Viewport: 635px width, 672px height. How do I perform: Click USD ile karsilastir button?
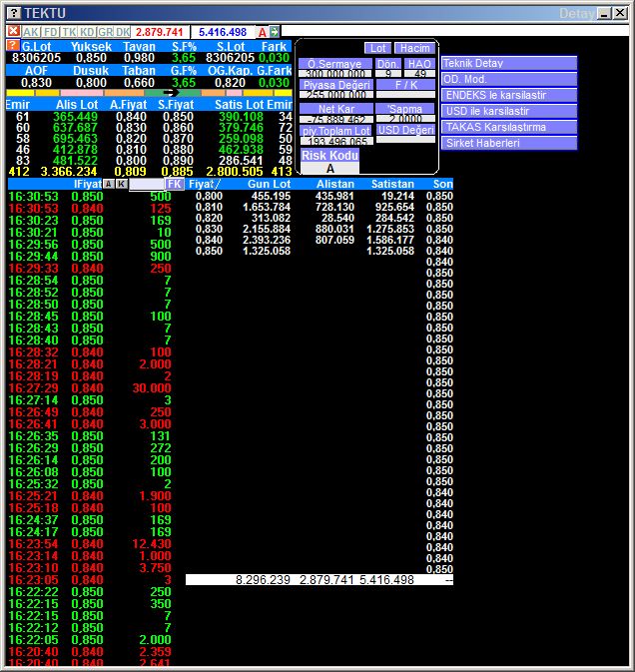coord(509,111)
